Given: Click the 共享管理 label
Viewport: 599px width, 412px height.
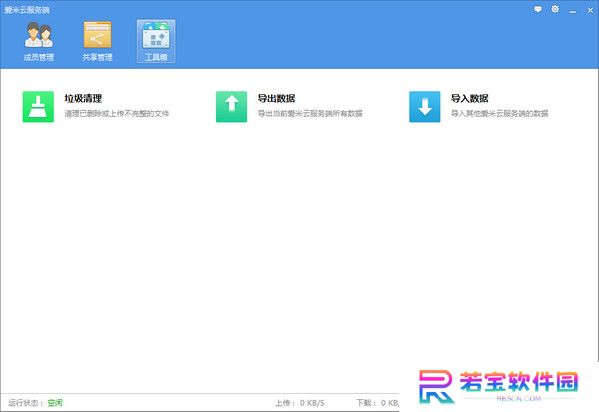Looking at the screenshot, I should tap(97, 57).
